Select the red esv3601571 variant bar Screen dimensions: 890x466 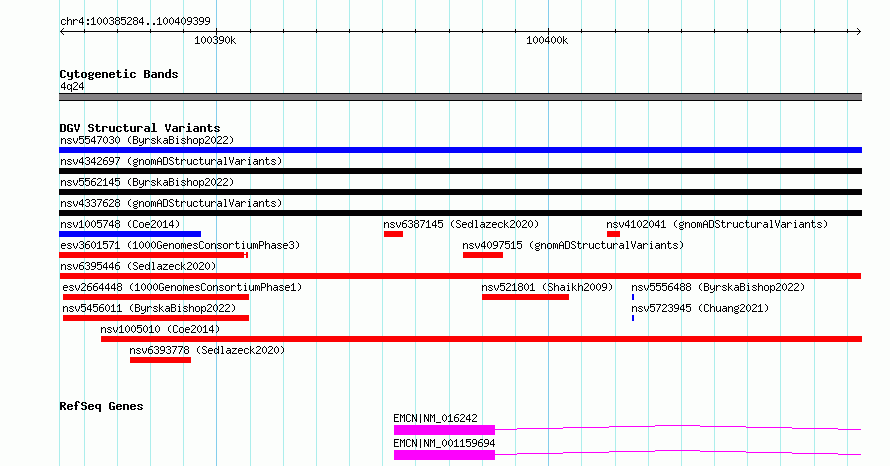pos(153,255)
